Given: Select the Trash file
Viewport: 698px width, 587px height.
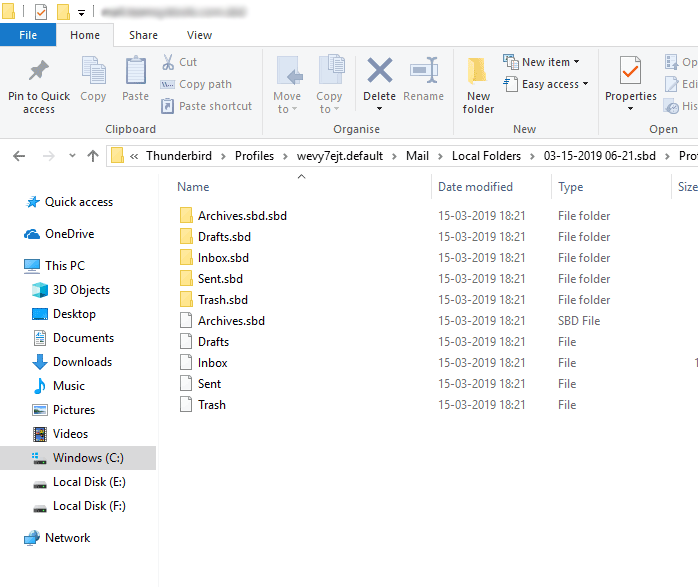Looking at the screenshot, I should pos(211,405).
